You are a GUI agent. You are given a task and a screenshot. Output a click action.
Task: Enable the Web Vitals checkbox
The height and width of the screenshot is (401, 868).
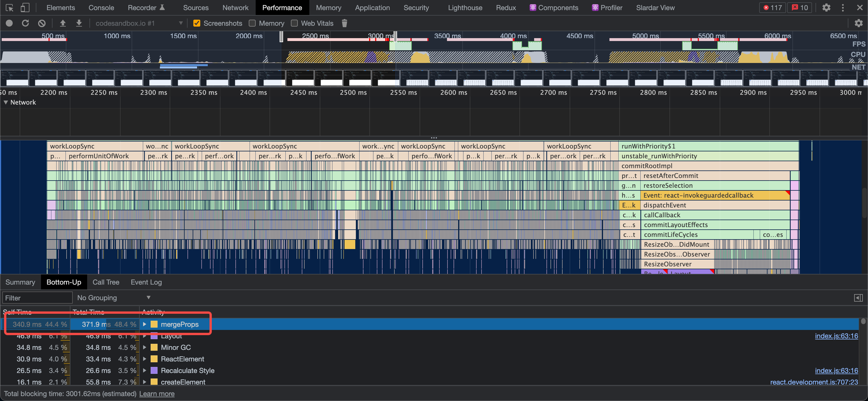(x=294, y=23)
